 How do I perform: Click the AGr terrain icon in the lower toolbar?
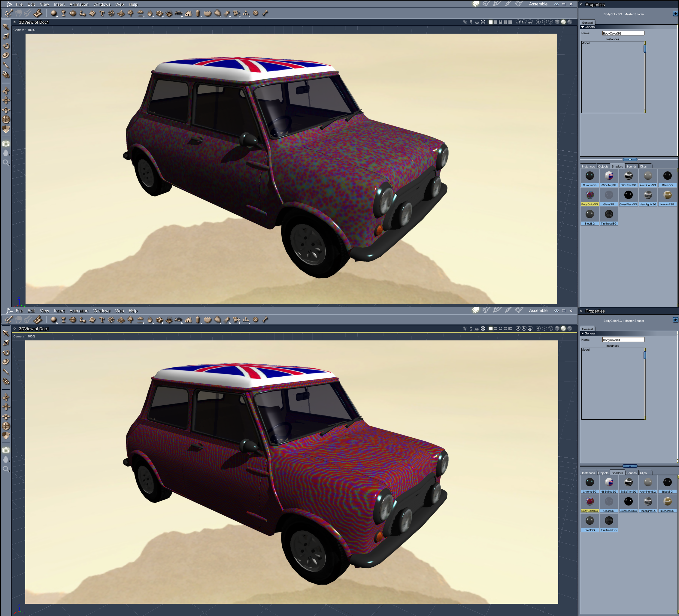coord(178,320)
